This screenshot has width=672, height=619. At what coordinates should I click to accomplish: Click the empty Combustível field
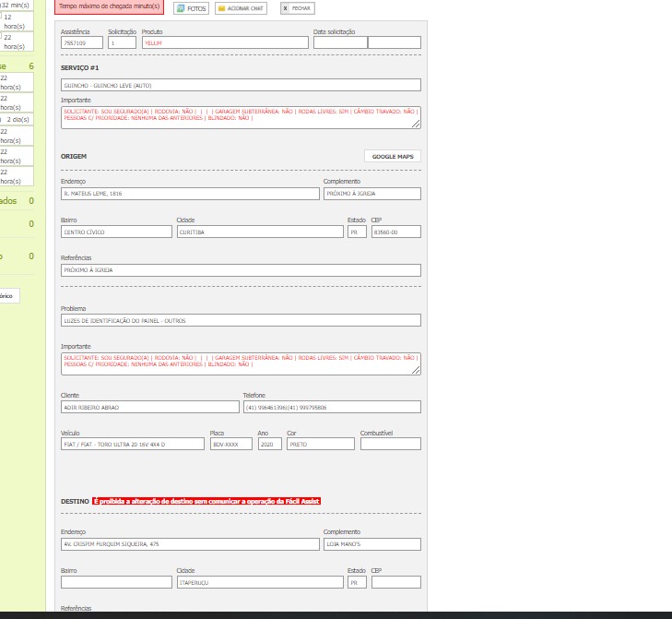coord(391,444)
